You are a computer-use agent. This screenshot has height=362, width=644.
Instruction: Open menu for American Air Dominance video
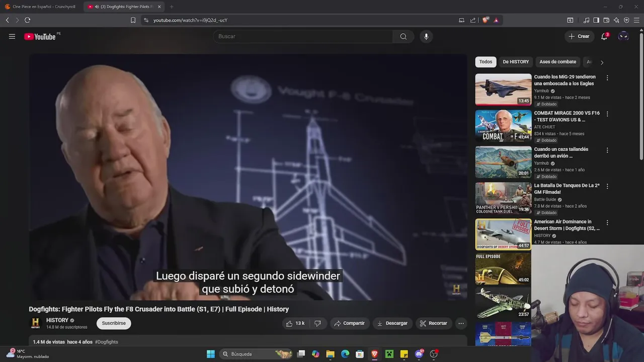point(607,223)
